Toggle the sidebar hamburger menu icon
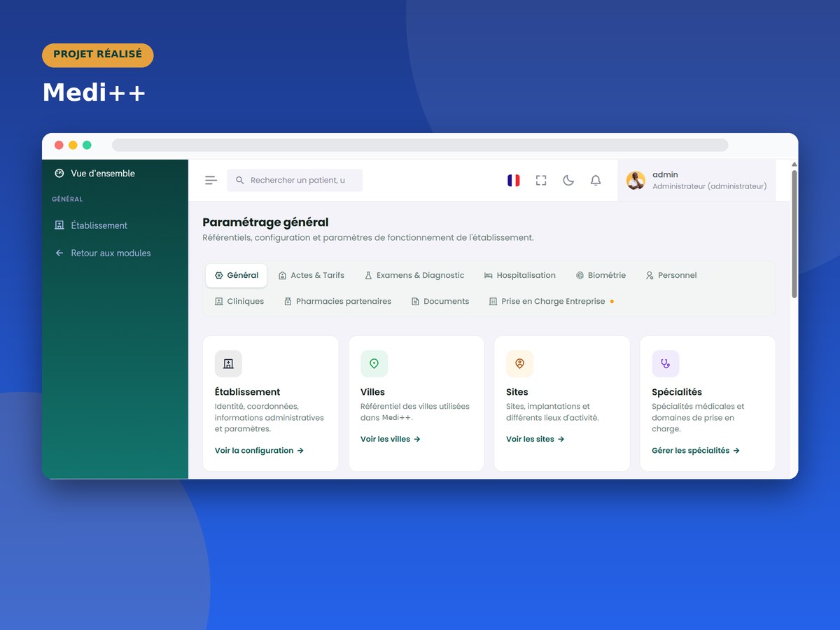840x630 pixels. click(211, 181)
